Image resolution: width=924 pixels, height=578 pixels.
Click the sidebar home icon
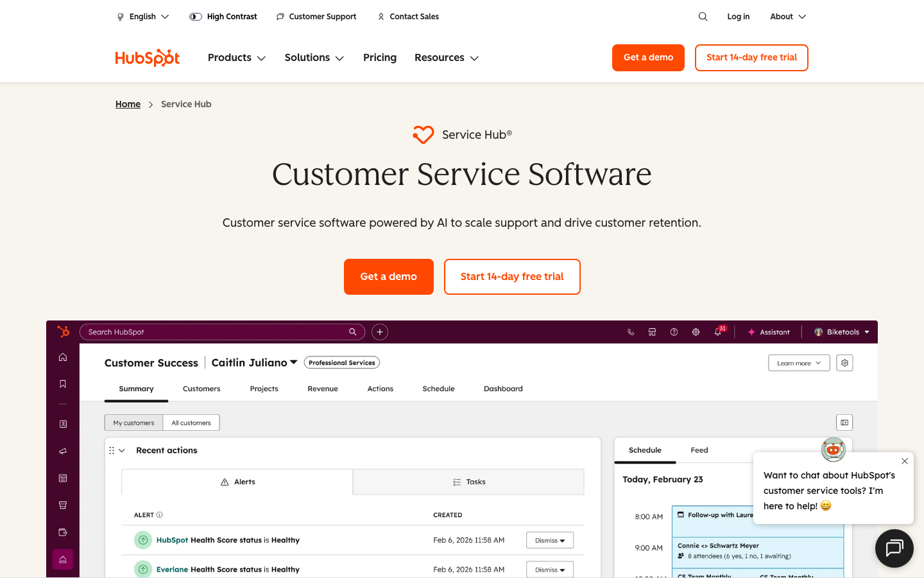63,357
